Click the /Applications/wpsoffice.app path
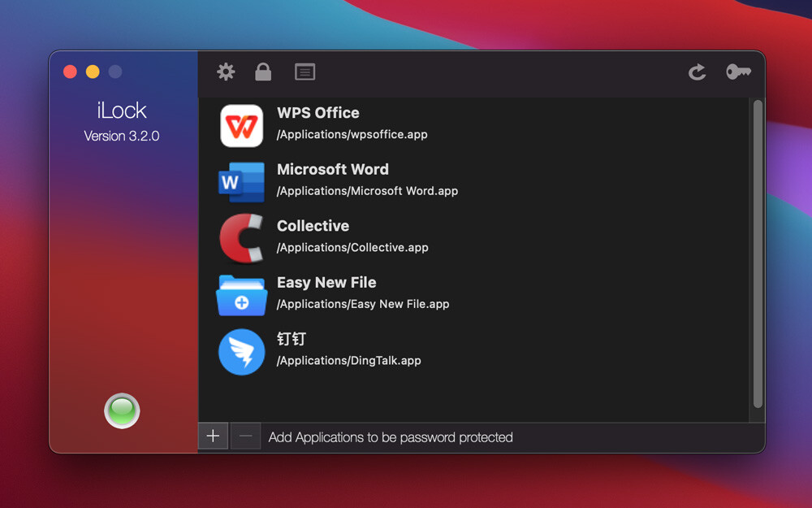Image resolution: width=812 pixels, height=508 pixels. 352,134
